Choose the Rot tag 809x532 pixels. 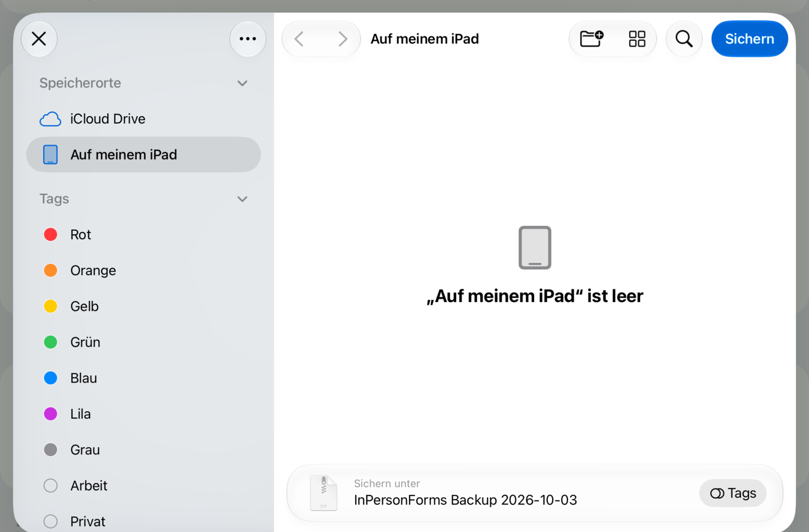143,234
